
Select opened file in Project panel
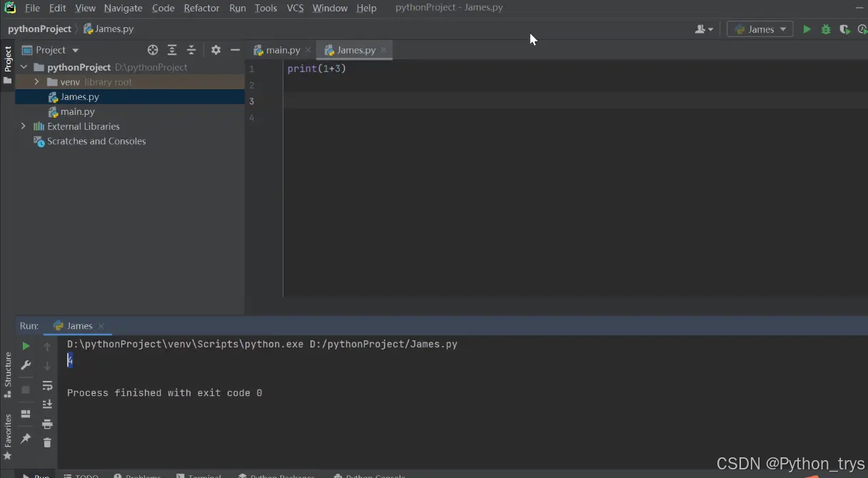(153, 50)
